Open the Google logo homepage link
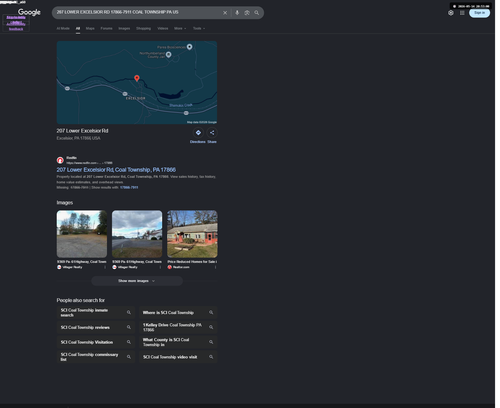Screen dimensions: 500x408 point(29,12)
